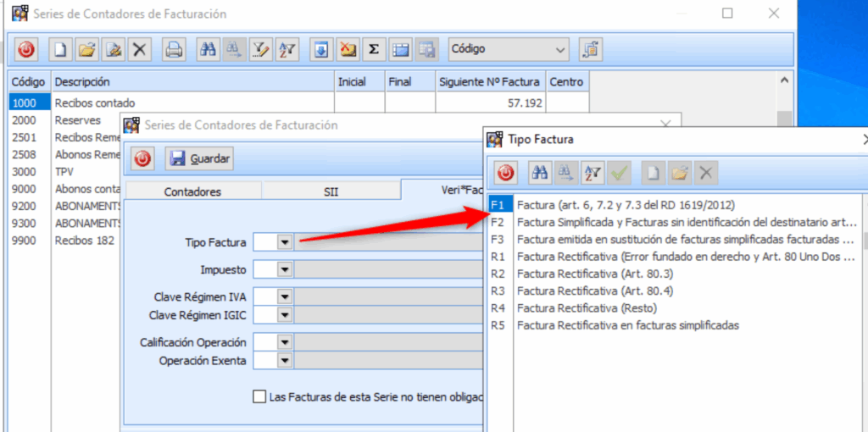The height and width of the screenshot is (432, 868).
Task: Open the Tipo Factura dropdown
Action: click(285, 242)
